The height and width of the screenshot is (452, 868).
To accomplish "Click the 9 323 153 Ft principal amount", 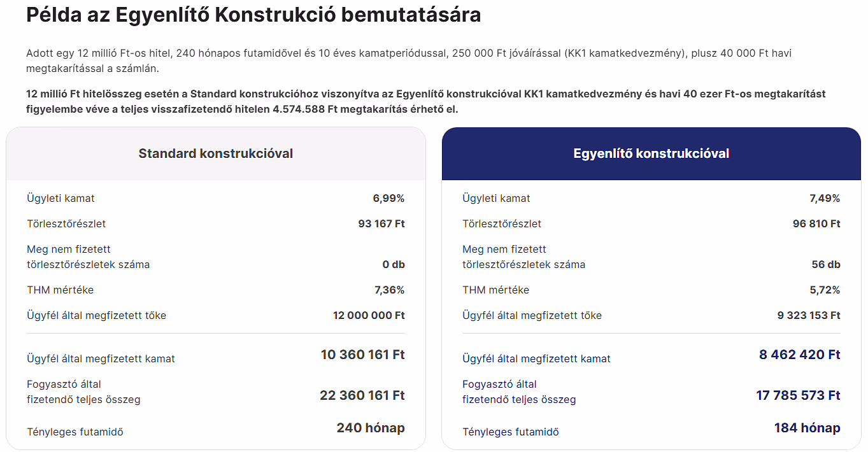I will (808, 316).
